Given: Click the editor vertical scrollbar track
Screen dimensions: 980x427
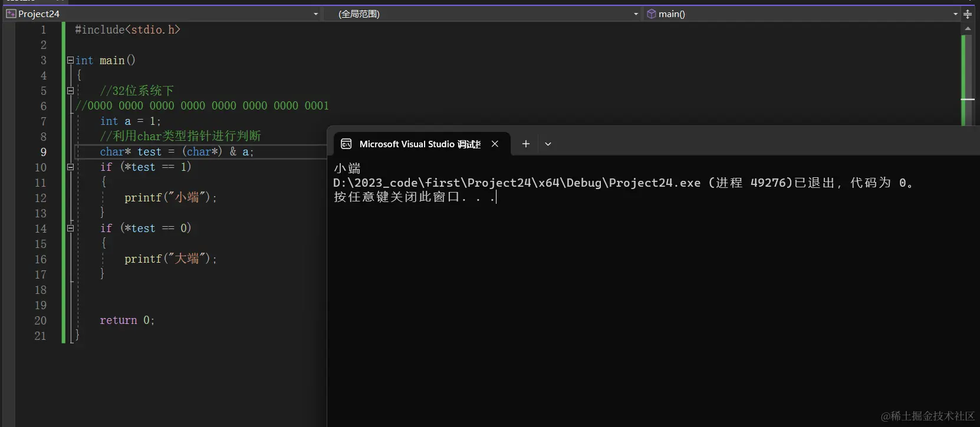Looking at the screenshot, I should pos(968,80).
